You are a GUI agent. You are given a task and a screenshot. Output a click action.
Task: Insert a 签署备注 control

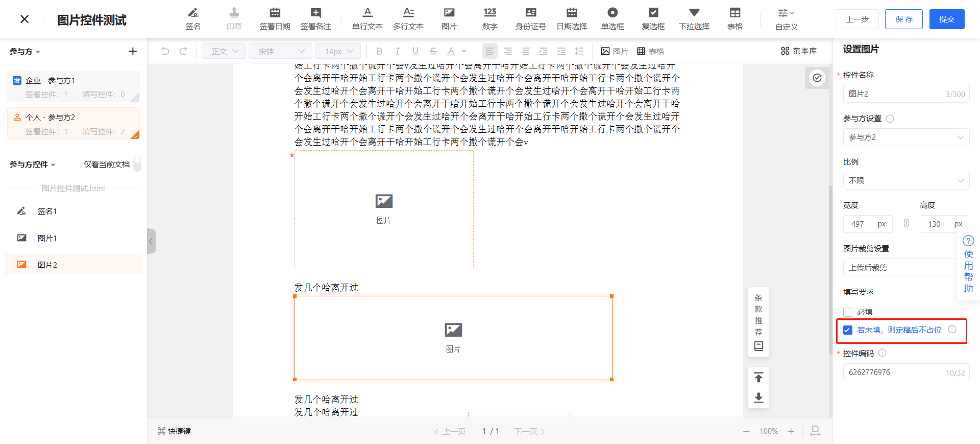[x=315, y=19]
